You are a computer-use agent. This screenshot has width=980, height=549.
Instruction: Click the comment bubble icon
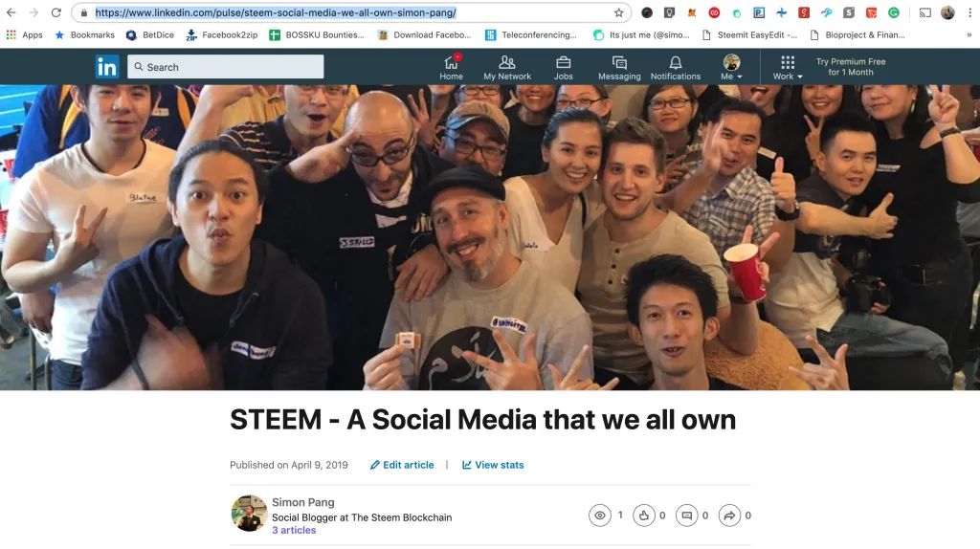[x=687, y=516]
